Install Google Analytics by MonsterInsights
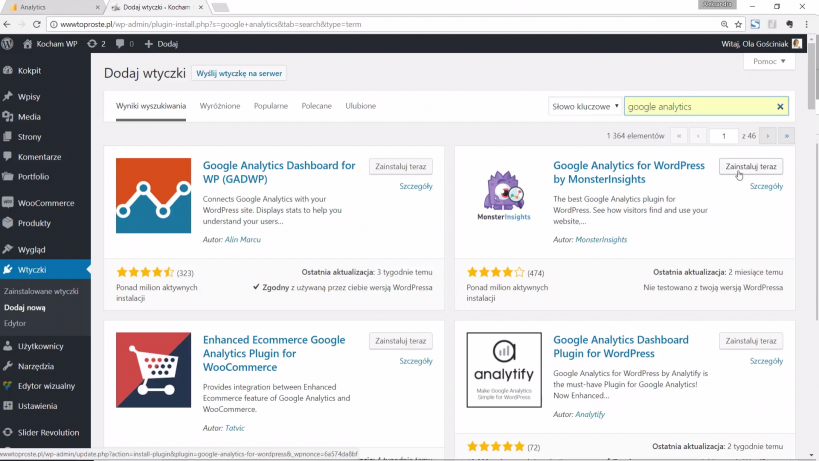Screen dimensions: 819x461 pyautogui.click(x=751, y=167)
